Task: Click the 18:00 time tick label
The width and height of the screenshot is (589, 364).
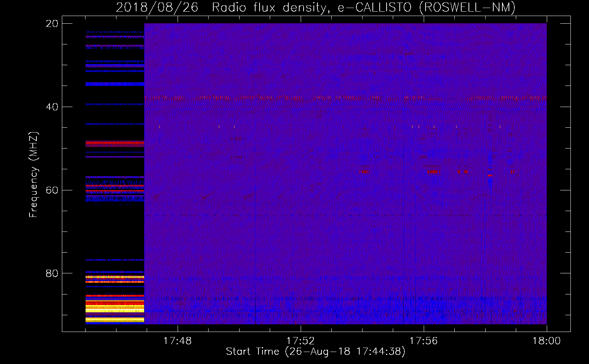Action: click(547, 341)
